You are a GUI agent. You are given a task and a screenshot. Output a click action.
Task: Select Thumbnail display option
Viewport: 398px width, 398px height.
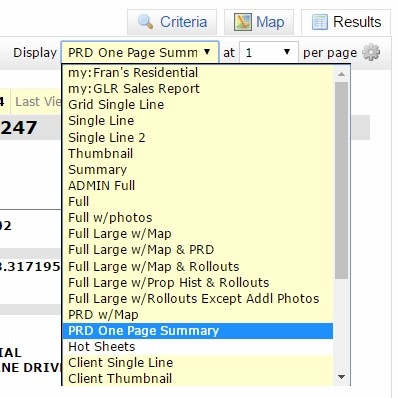197,153
